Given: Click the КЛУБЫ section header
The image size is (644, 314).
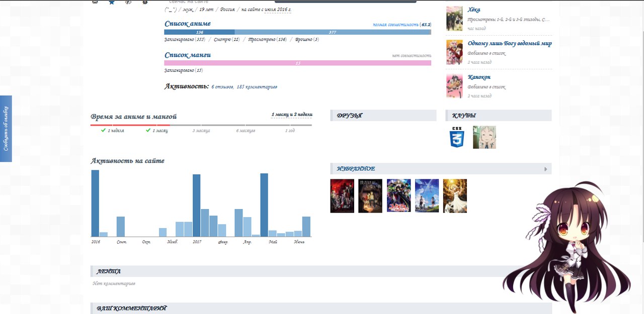Looking at the screenshot, I should (499, 116).
